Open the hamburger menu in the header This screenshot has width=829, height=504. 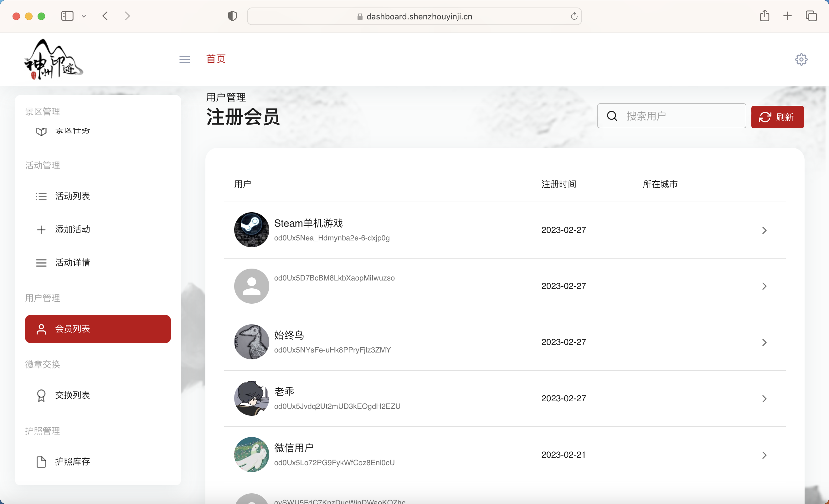point(184,59)
